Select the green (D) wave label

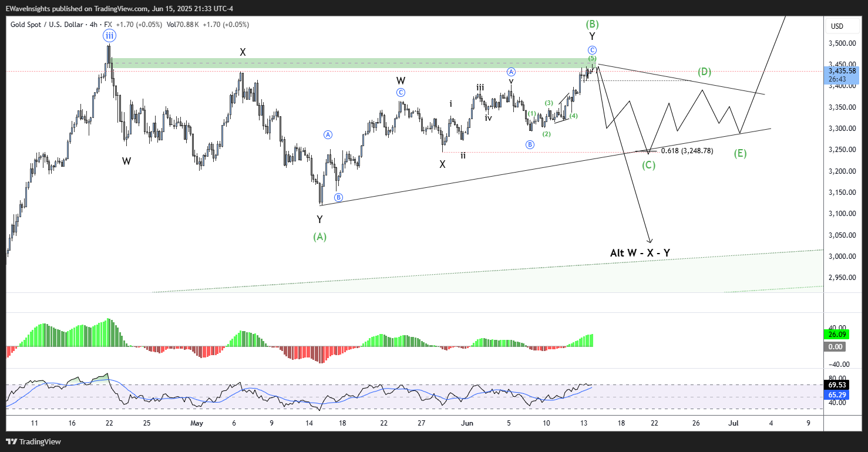(705, 72)
